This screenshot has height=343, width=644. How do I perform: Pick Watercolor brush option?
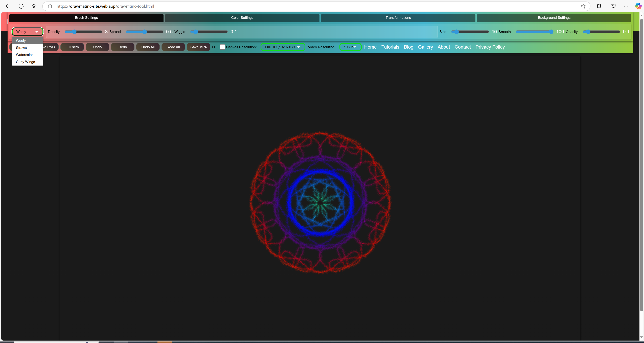pos(28,55)
